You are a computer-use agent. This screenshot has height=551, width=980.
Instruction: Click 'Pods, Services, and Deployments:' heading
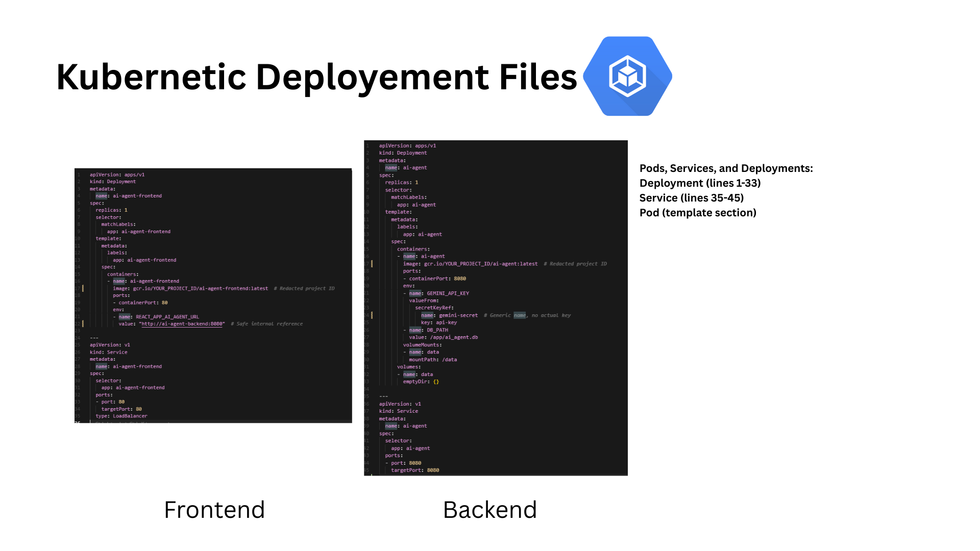pyautogui.click(x=726, y=168)
